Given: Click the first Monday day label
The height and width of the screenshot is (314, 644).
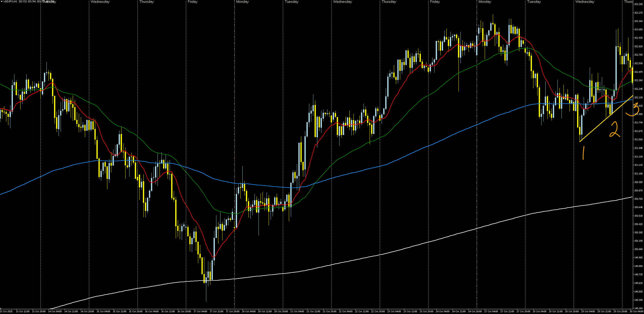Looking at the screenshot, I should tap(242, 2).
